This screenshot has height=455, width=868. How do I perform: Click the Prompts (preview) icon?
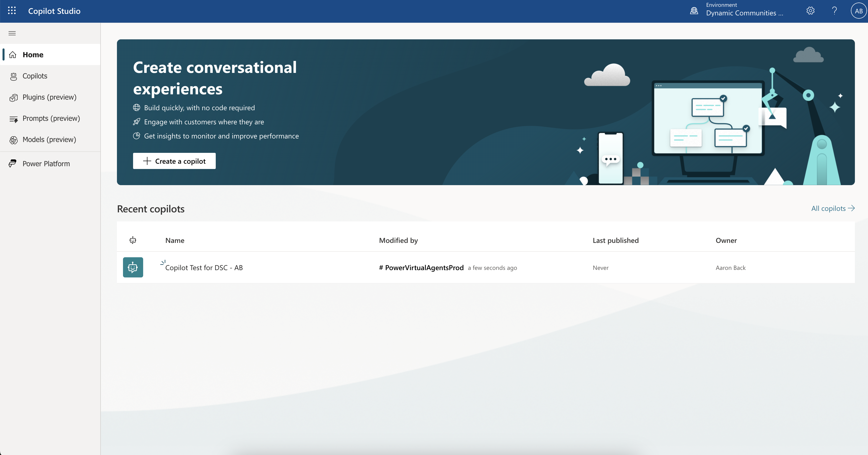click(13, 119)
